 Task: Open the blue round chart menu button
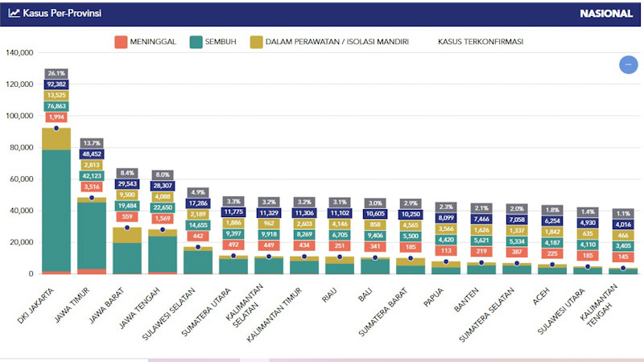[628, 65]
